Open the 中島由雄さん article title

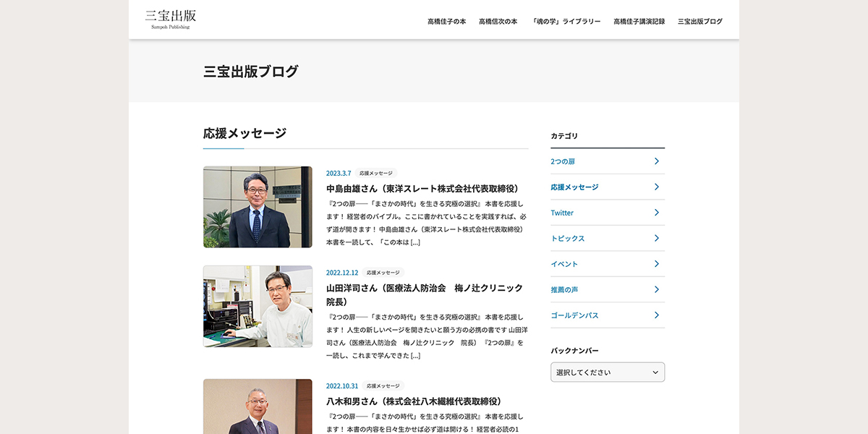coord(422,188)
